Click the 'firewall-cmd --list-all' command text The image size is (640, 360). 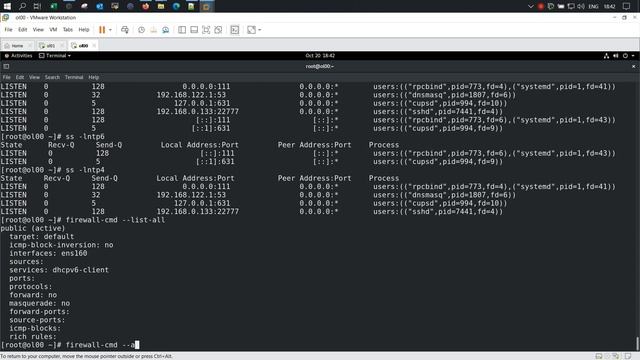coord(116,220)
